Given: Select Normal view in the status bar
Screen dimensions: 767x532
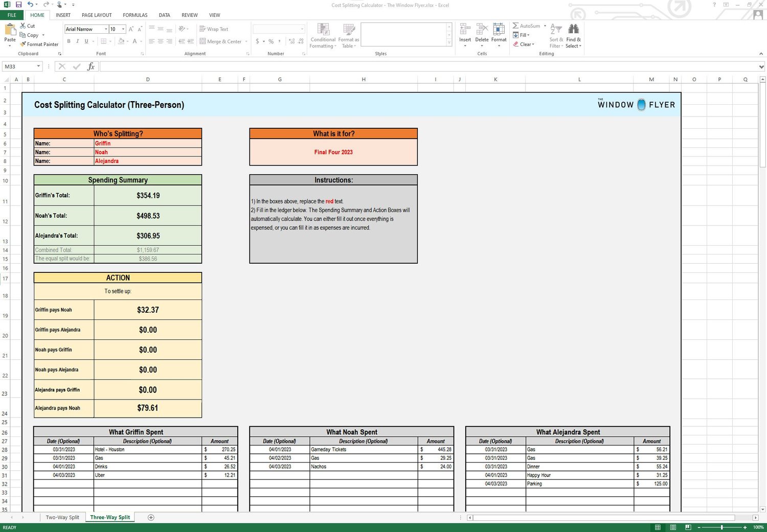Looking at the screenshot, I should [x=658, y=527].
